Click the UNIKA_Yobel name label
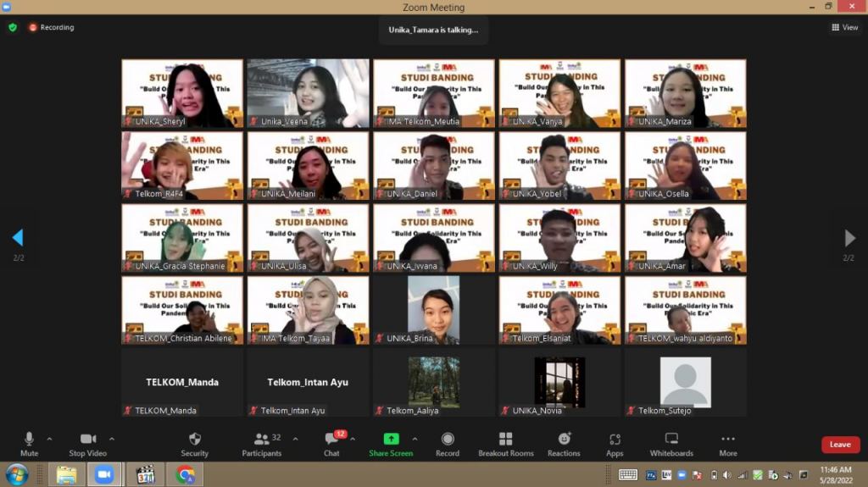Viewport: 868px width, 487px height. tap(537, 194)
